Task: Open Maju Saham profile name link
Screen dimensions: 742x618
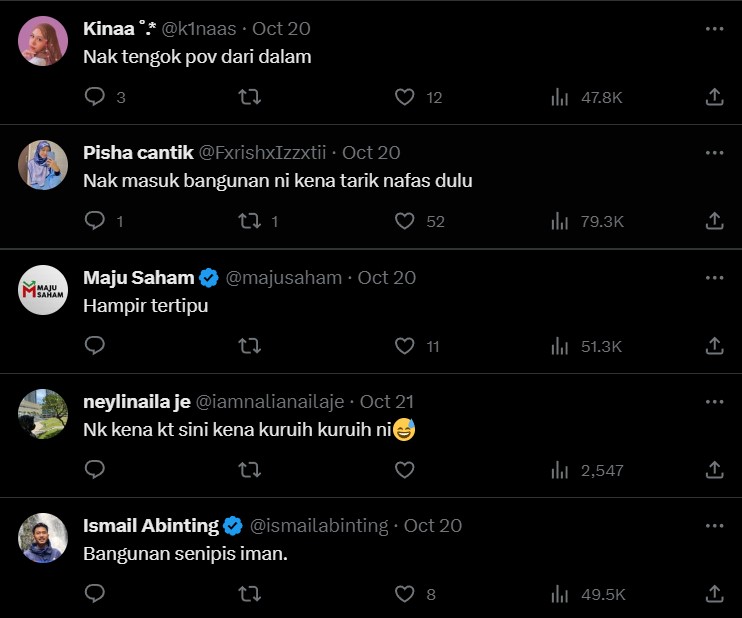Action: point(138,277)
